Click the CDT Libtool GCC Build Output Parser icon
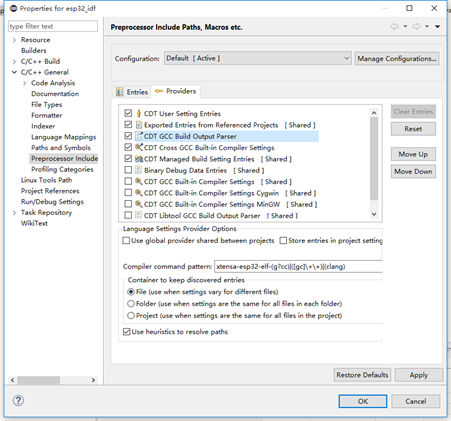The height and width of the screenshot is (421, 451). [x=139, y=215]
